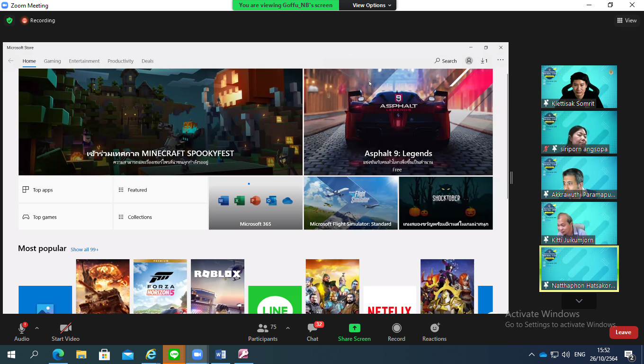Viewport: 644px width, 364px height.
Task: Open Internet Explorer from the taskbar
Action: click(151, 354)
